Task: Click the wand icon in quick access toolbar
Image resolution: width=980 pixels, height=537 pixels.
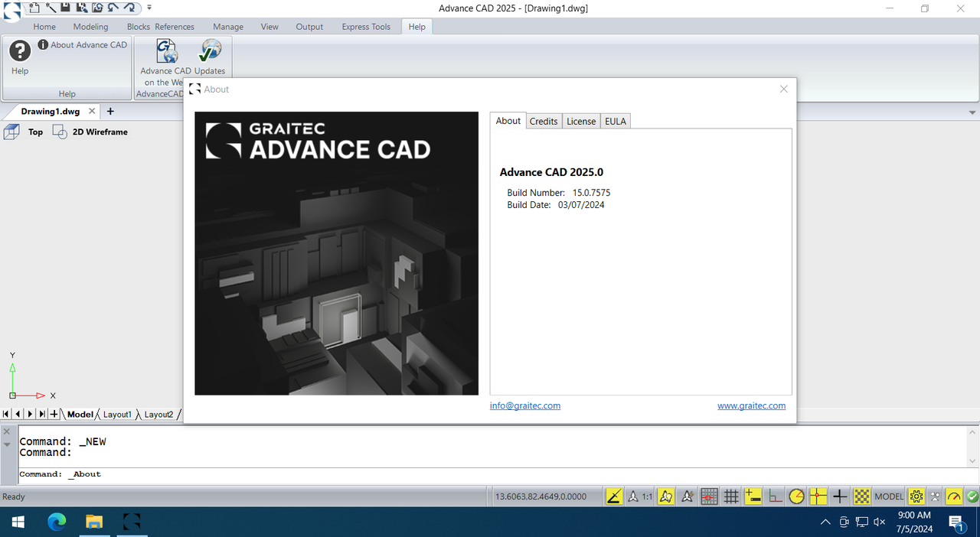Action: (51, 8)
